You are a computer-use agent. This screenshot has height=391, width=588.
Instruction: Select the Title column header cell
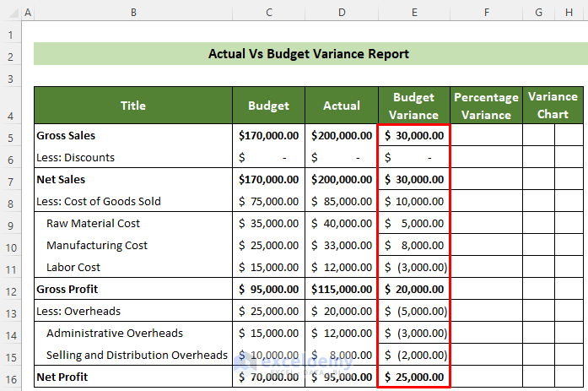click(x=133, y=106)
